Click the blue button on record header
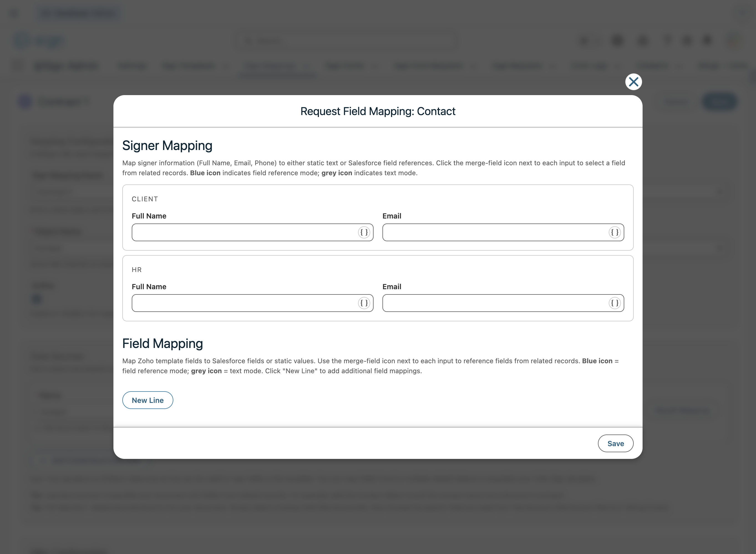756x554 pixels. [719, 101]
